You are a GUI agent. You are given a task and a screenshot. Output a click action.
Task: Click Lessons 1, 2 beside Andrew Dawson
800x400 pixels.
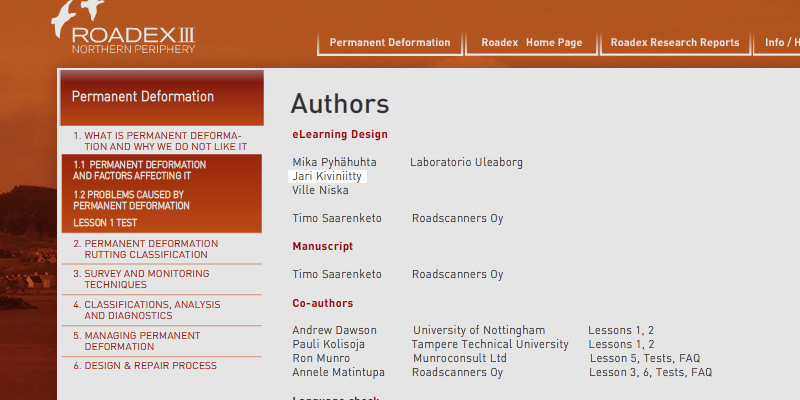click(621, 331)
